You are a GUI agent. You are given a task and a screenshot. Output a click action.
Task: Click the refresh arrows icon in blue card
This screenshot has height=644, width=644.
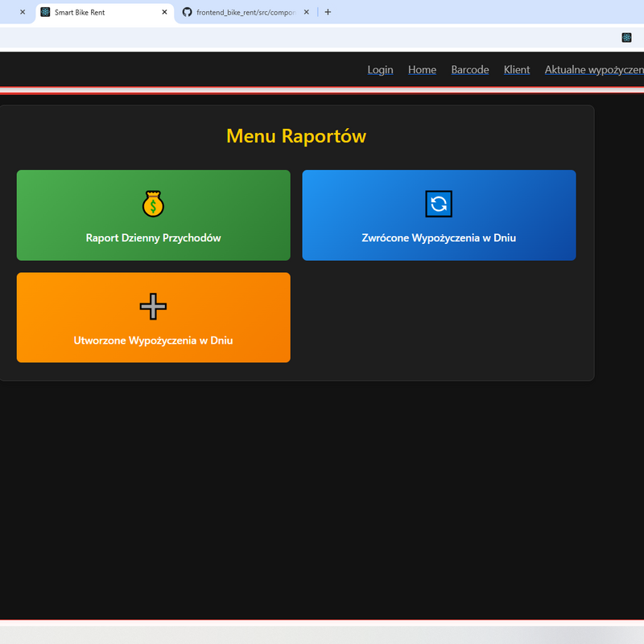439,204
